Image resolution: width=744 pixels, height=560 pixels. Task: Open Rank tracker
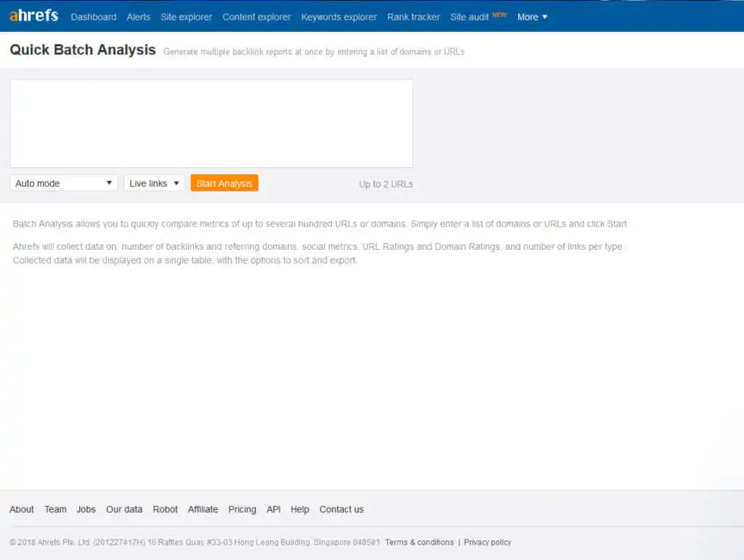[x=413, y=17]
